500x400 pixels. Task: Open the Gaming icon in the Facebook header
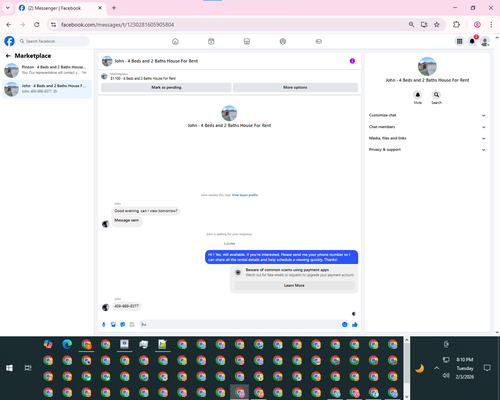tap(318, 41)
